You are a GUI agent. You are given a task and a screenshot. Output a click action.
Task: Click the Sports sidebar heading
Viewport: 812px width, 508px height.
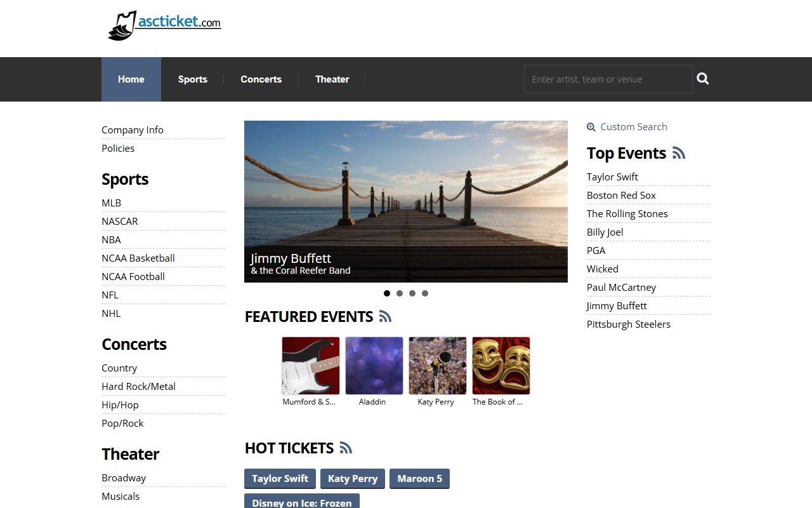125,179
